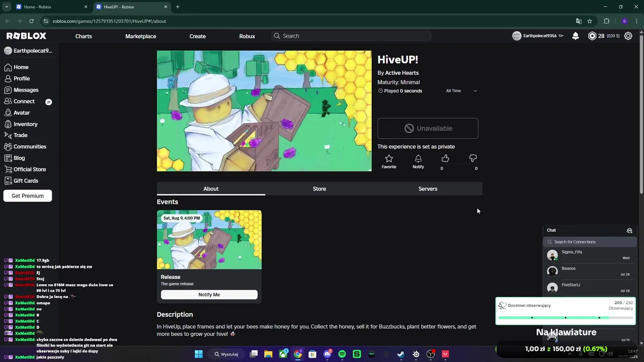
Task: Switch to the Store tab
Action: (x=319, y=189)
